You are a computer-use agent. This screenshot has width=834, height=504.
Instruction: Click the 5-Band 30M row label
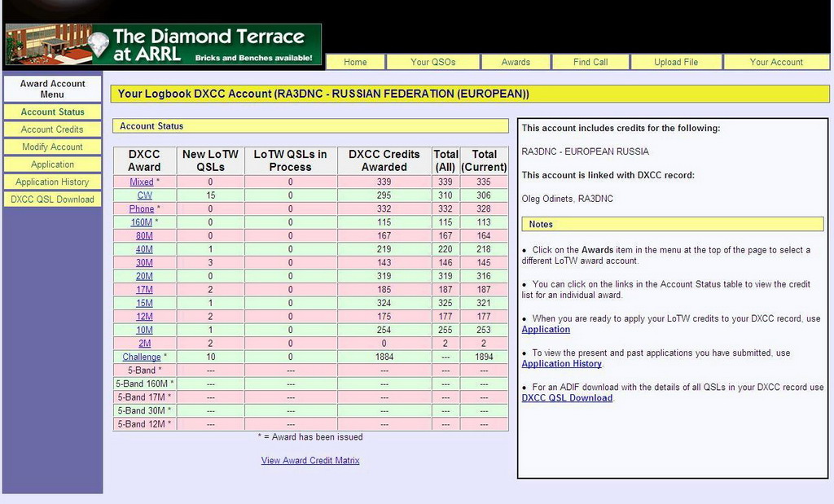[x=145, y=410]
